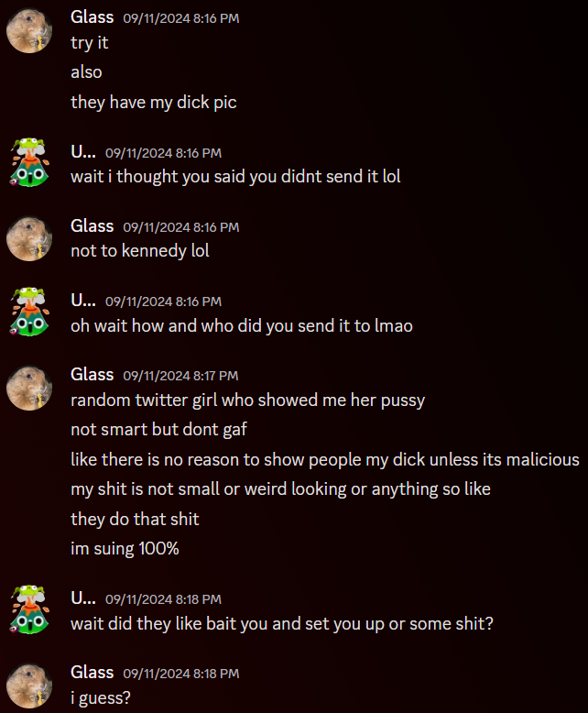The height and width of the screenshot is (713, 588).
Task: Select the Glass username above "not to kennedy lol"
Action: point(92,226)
